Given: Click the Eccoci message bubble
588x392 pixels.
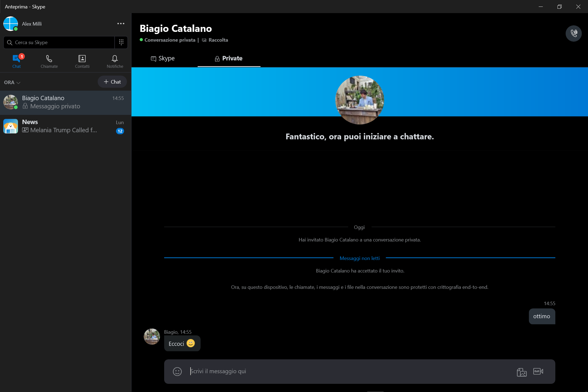Looking at the screenshot, I should [x=182, y=344].
